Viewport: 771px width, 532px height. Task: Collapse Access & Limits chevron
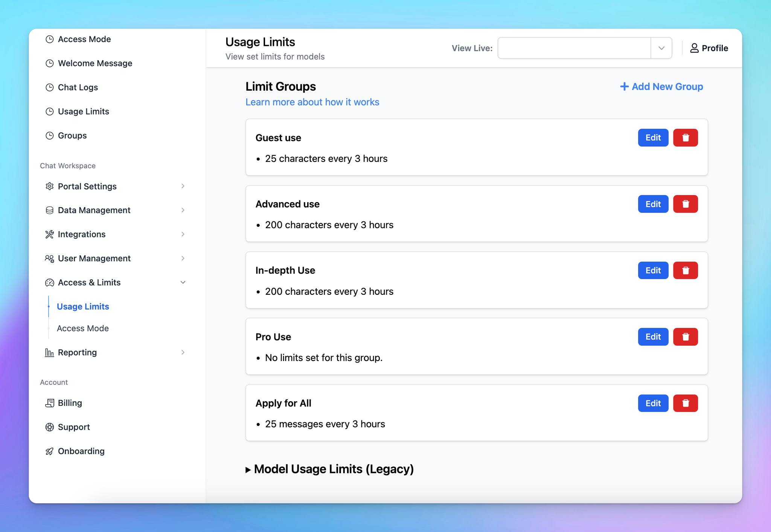pos(183,282)
